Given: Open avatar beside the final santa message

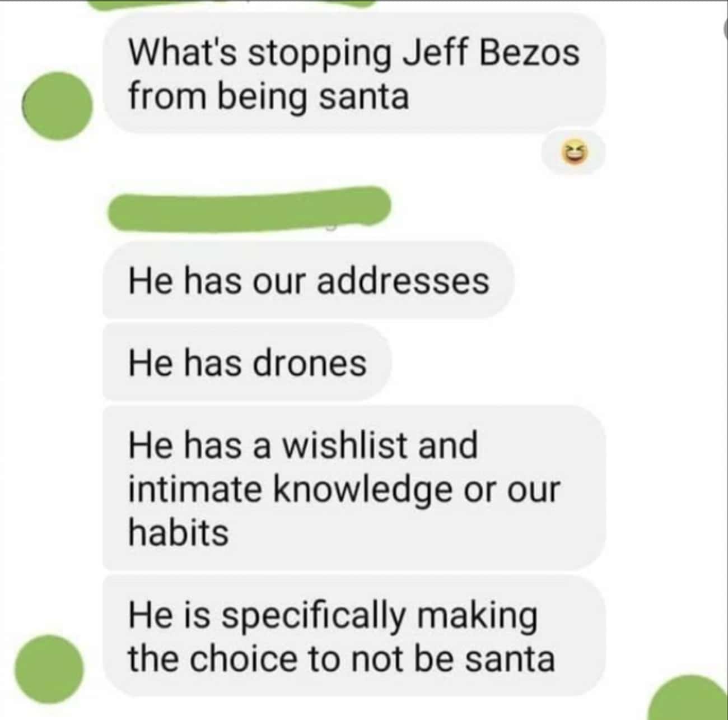Looking at the screenshot, I should 49,669.
